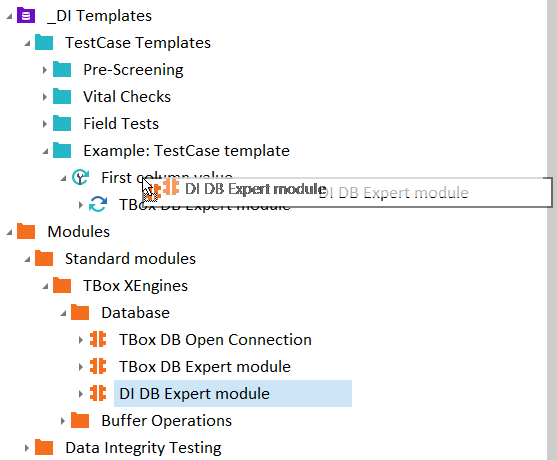This screenshot has height=460, width=557.
Task: Expand the Field Tests folder
Action: point(45,124)
